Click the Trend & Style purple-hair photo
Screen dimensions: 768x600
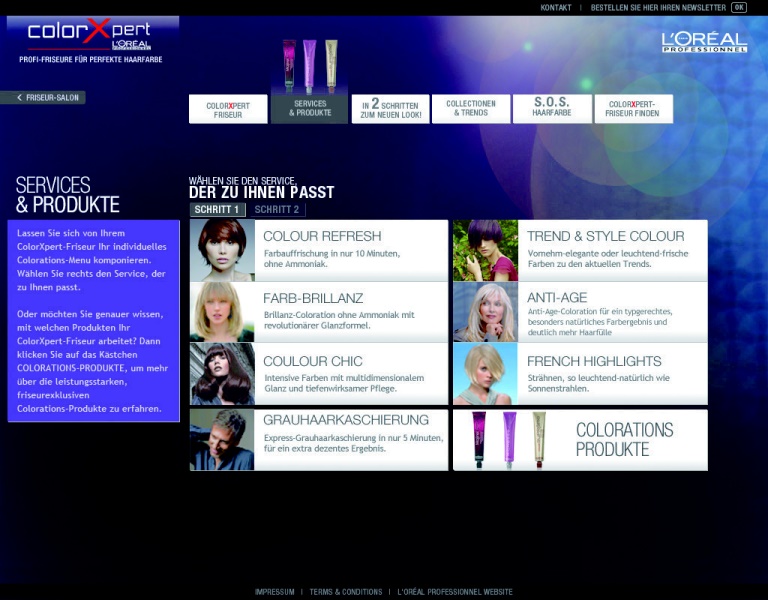(485, 250)
